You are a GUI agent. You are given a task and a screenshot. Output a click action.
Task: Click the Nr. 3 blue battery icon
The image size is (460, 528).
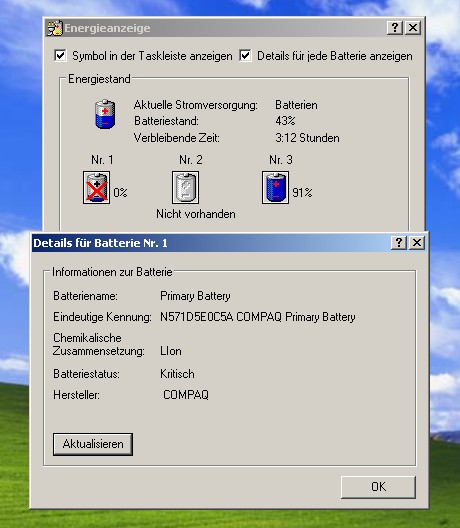[275, 188]
